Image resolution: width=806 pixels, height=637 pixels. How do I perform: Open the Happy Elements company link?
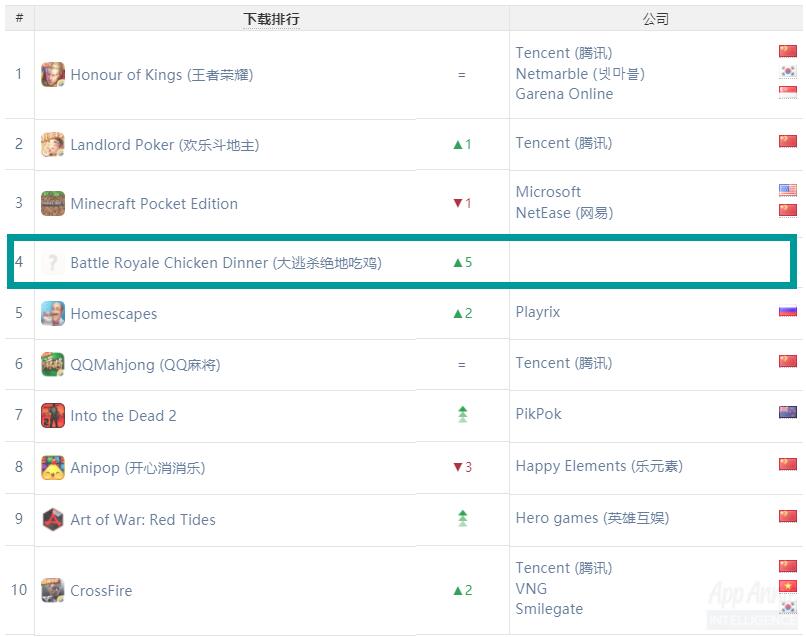599,466
